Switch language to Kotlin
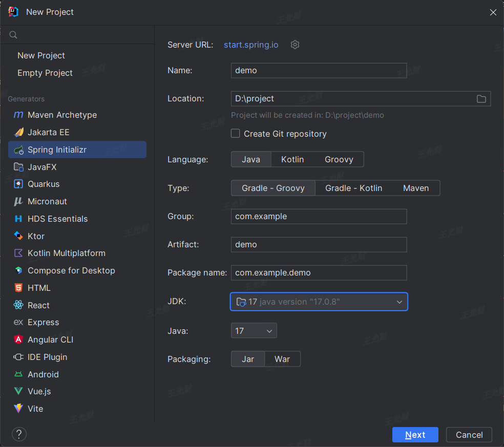The width and height of the screenshot is (504, 447). 292,159
